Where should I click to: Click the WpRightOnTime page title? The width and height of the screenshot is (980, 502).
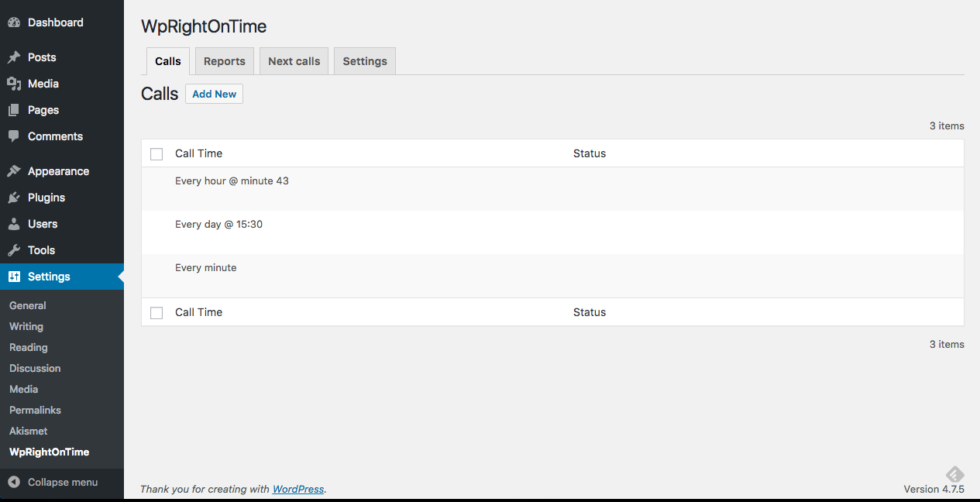(x=204, y=26)
